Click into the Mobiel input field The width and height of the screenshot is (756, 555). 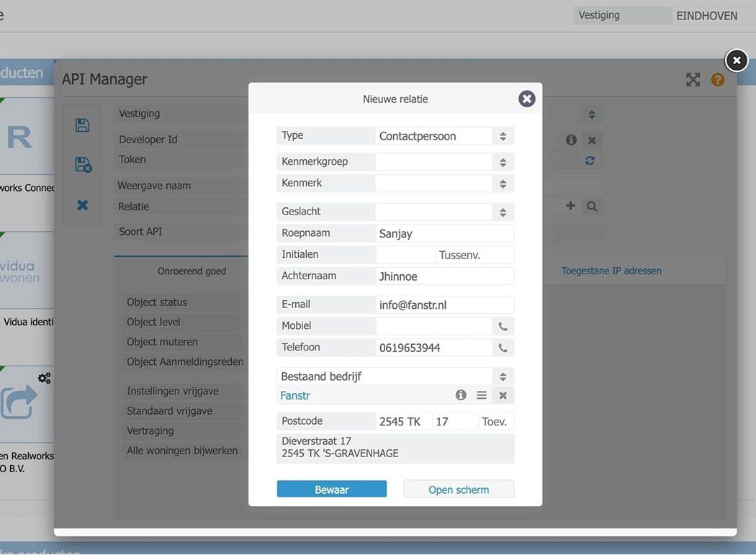pos(434,326)
